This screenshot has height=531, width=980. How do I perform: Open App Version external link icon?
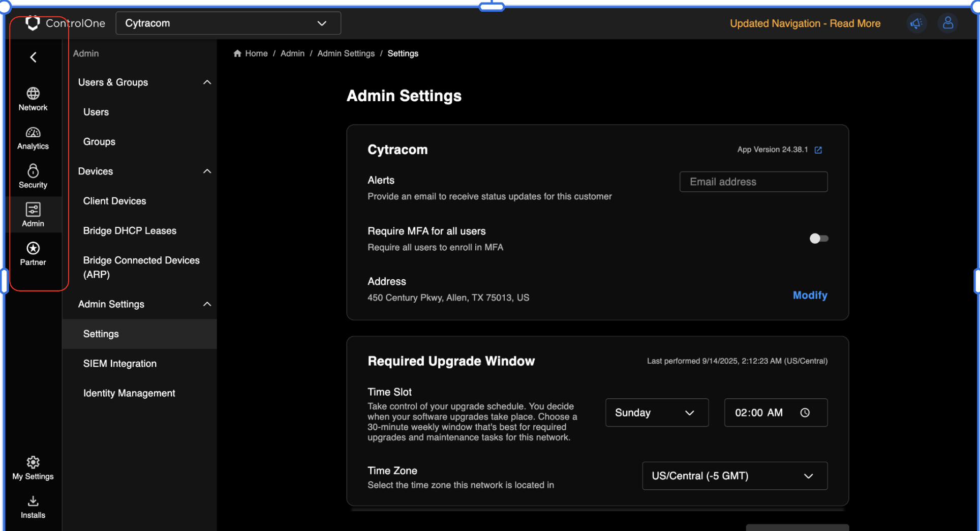(x=818, y=150)
